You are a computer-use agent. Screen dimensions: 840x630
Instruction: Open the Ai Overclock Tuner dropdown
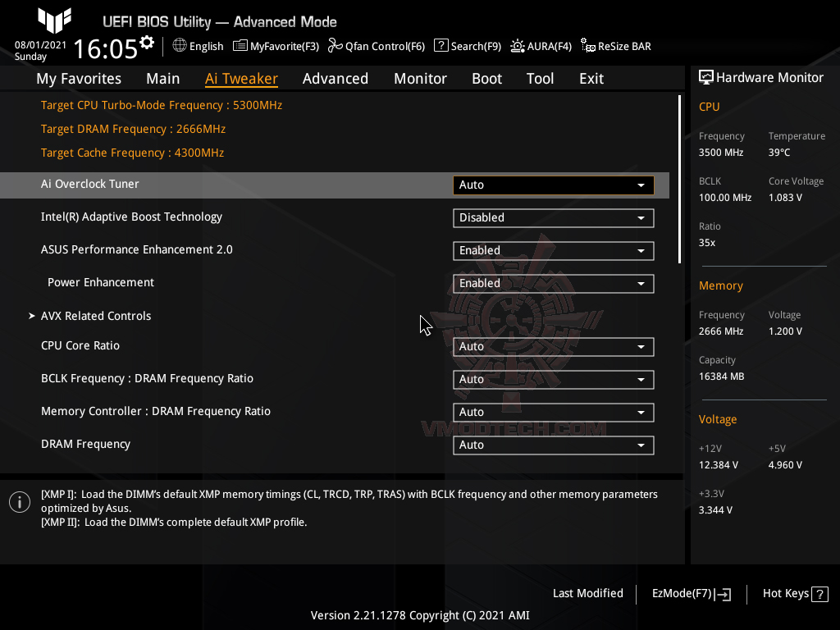click(554, 185)
